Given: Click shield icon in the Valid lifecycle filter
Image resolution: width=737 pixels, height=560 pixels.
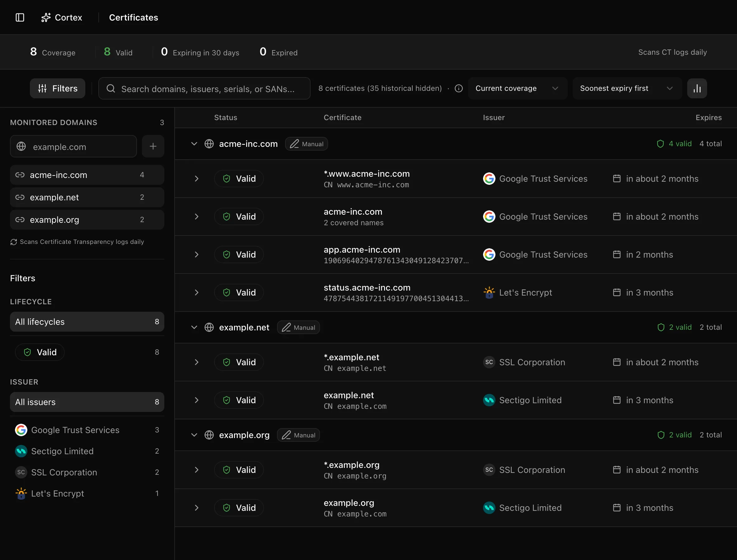Looking at the screenshot, I should pyautogui.click(x=27, y=352).
